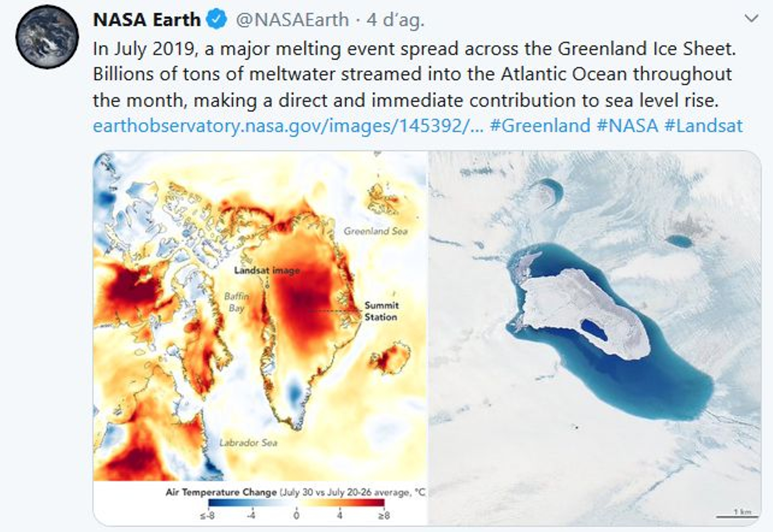Viewport: 773px width, 532px height.
Task: Click the tweet date "4 d'ag."
Action: click(395, 20)
